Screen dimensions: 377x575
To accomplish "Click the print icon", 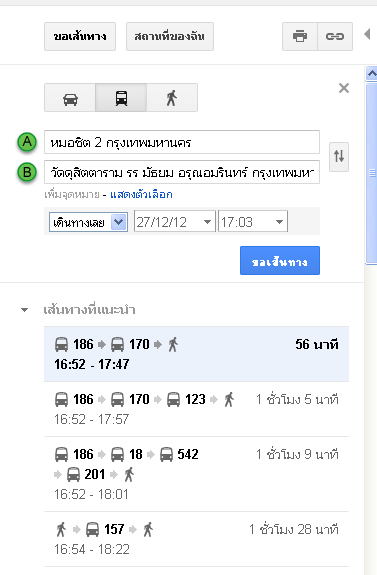I will click(x=300, y=36).
